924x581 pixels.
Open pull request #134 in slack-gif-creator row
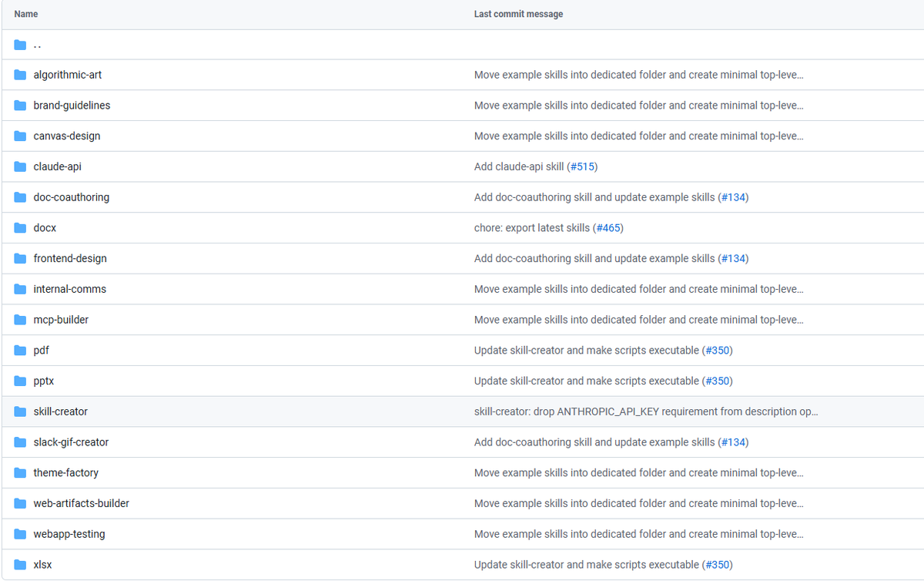click(733, 442)
